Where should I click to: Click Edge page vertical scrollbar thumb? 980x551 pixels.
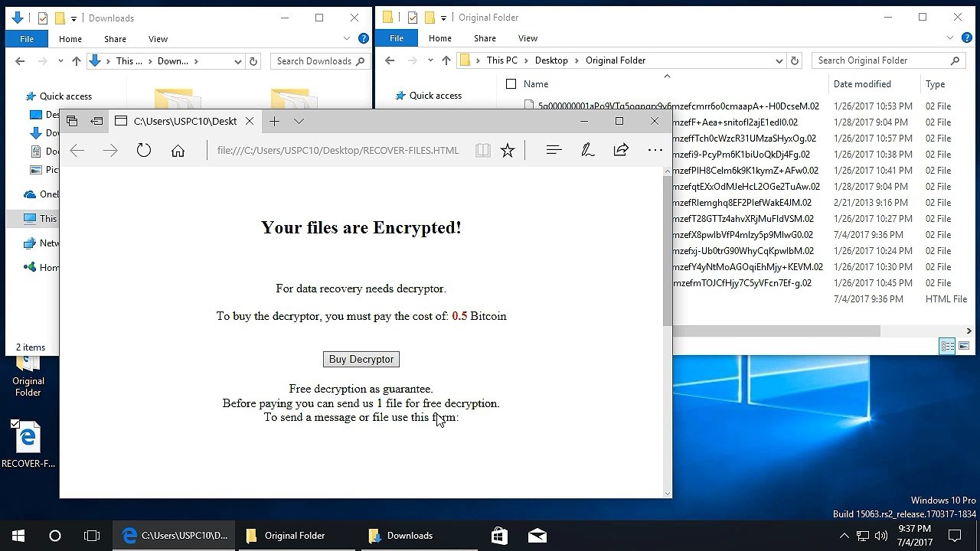click(x=668, y=253)
